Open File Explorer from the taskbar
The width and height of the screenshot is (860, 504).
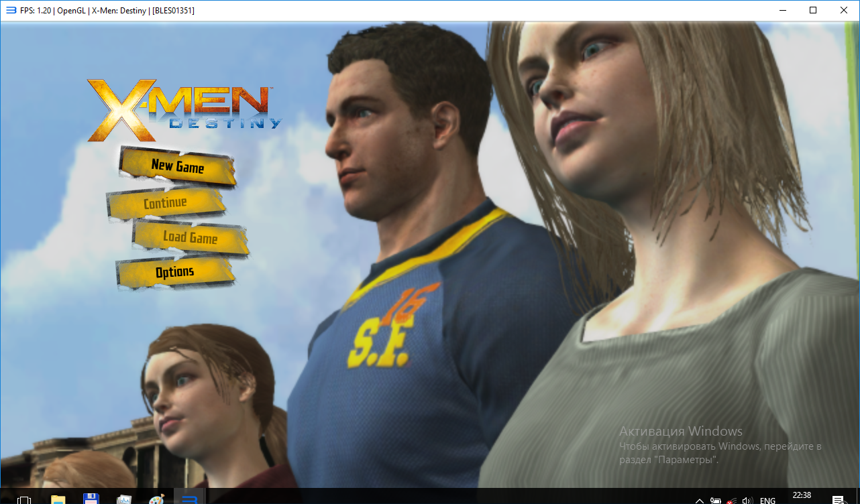[58, 500]
